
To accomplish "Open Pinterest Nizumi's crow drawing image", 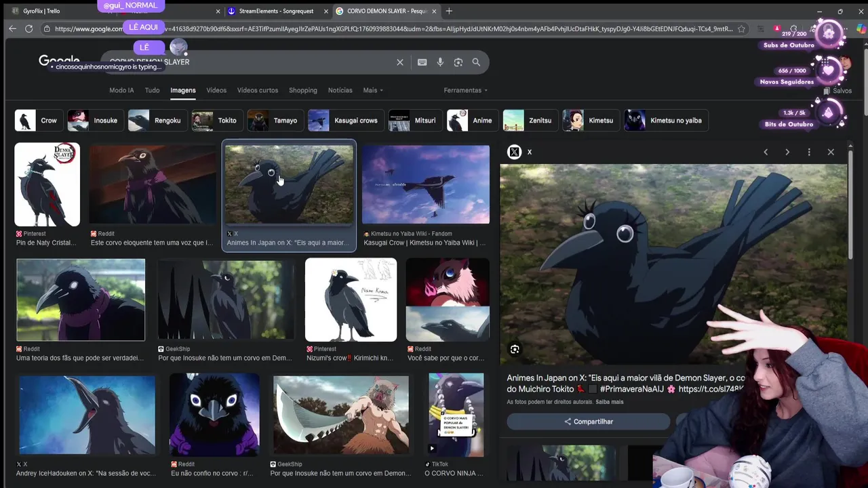I will [351, 300].
